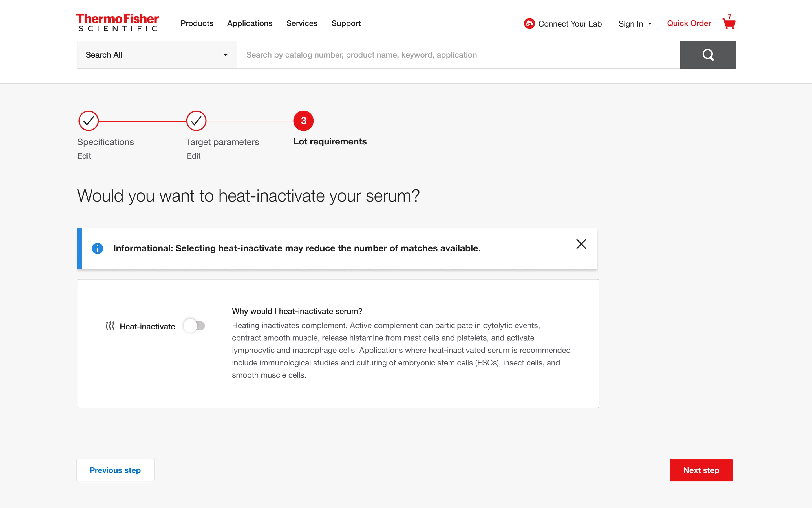Click the step 3 Lot requirements circle

[x=303, y=121]
